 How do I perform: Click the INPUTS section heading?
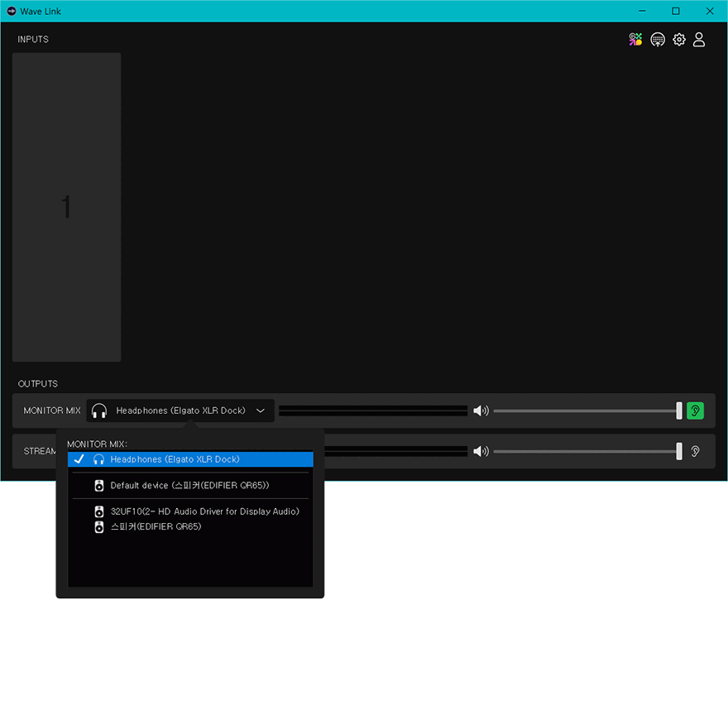pyautogui.click(x=33, y=40)
